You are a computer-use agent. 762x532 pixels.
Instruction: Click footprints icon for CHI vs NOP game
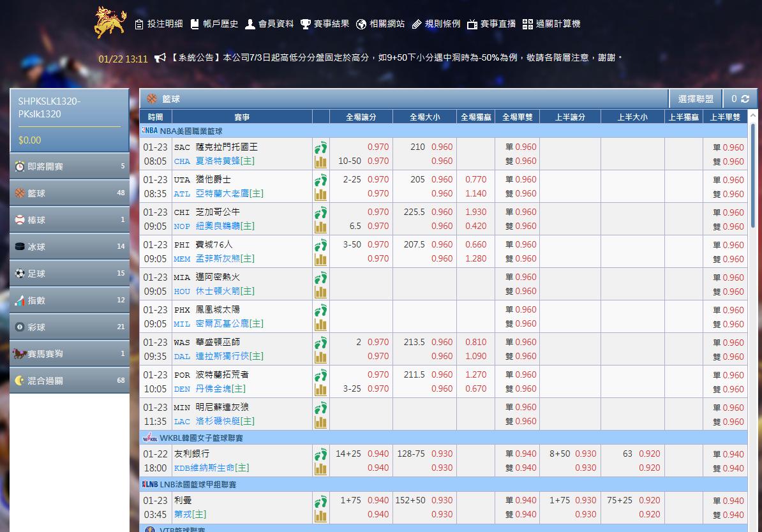click(321, 212)
